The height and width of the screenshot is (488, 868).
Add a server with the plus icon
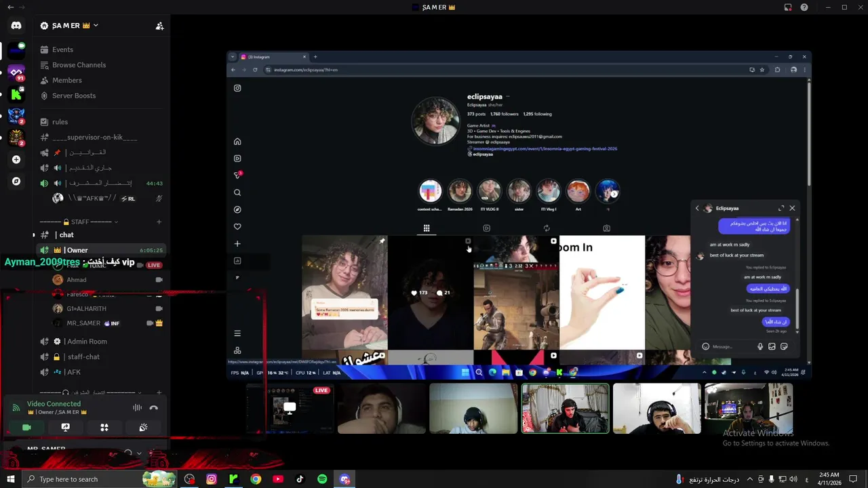pyautogui.click(x=16, y=159)
